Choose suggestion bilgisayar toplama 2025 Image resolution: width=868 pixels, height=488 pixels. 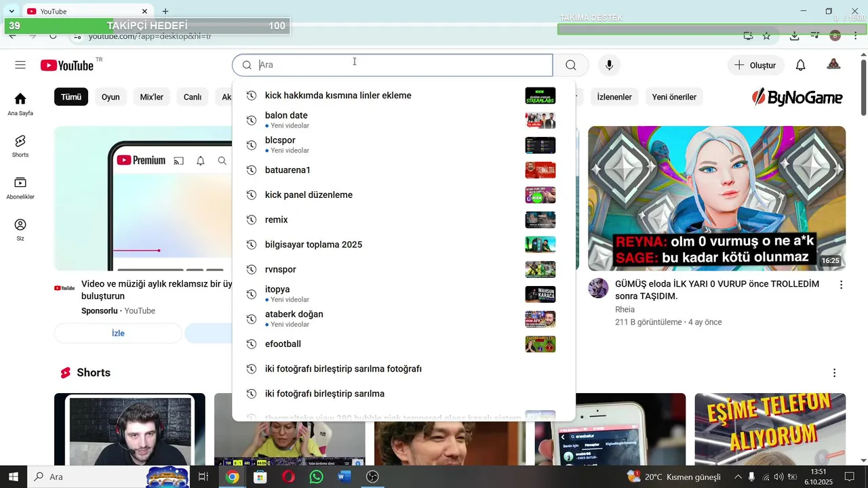tap(403, 245)
